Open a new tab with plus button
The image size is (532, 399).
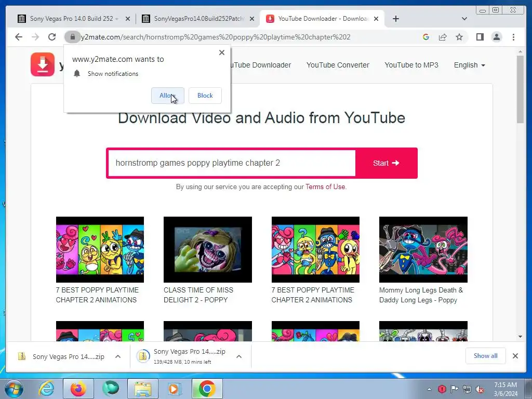click(x=395, y=19)
